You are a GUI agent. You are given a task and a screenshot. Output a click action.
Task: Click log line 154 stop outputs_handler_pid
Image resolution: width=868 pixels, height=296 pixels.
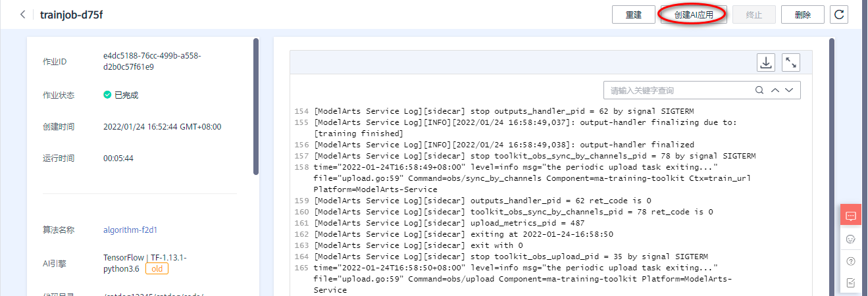(x=503, y=111)
